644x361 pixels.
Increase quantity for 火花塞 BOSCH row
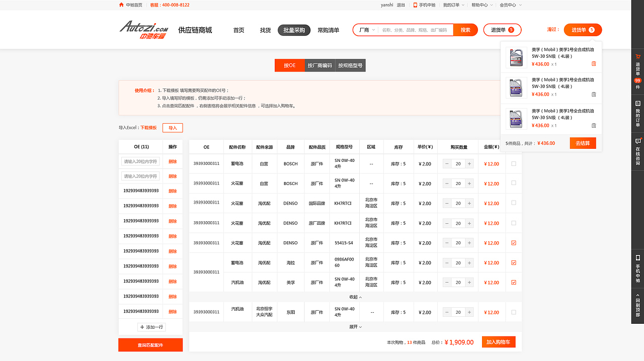click(x=469, y=184)
